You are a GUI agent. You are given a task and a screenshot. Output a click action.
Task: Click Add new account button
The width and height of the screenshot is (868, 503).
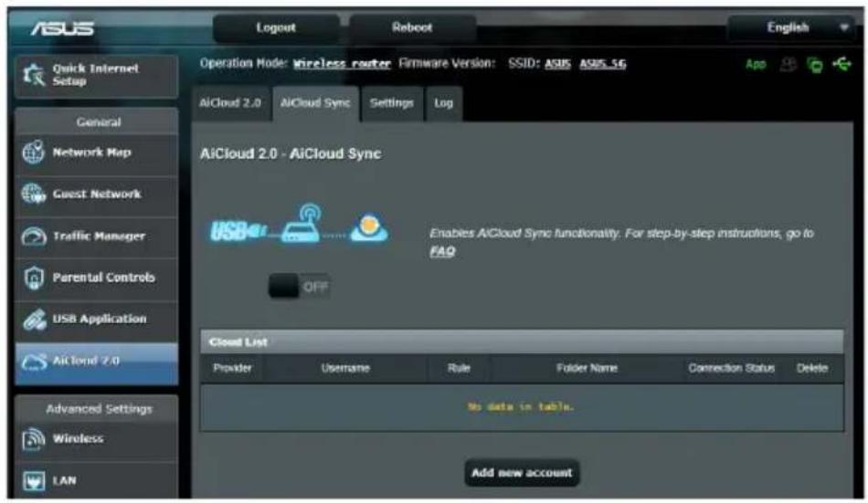(x=522, y=473)
